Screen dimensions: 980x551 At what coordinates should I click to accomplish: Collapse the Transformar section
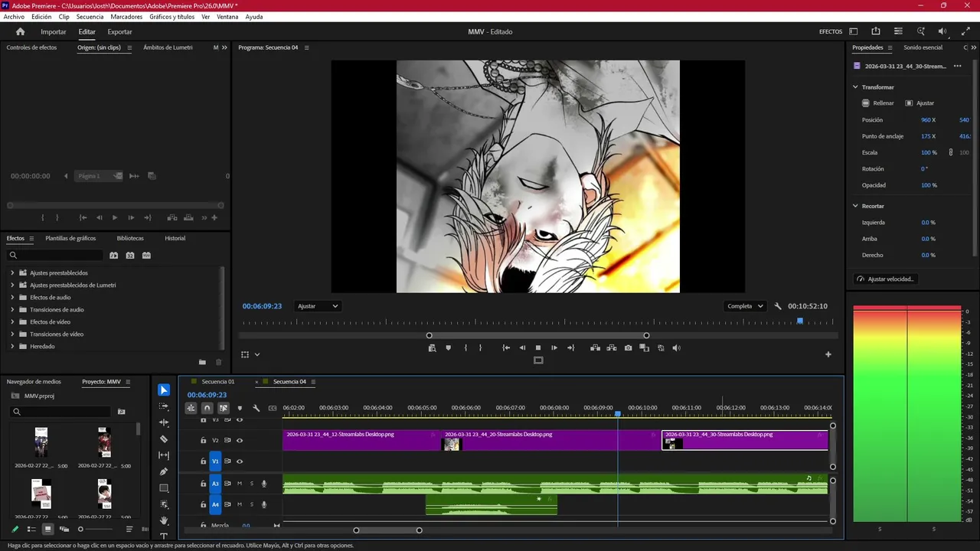(855, 87)
